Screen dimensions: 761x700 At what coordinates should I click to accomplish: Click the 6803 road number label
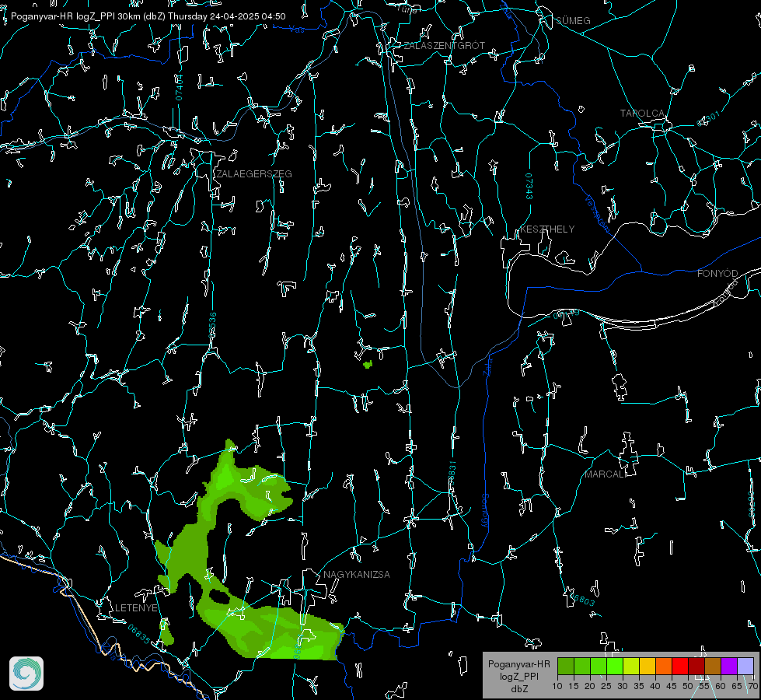point(582,600)
